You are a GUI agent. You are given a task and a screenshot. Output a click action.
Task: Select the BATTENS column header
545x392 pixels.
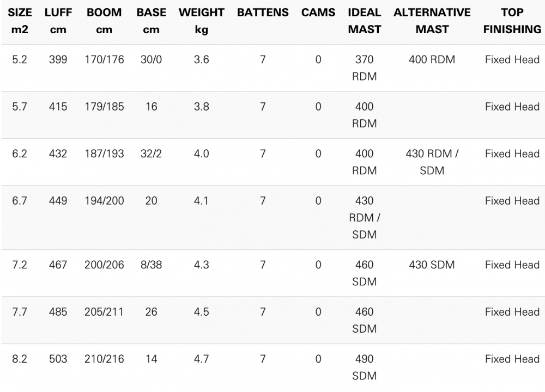(x=263, y=13)
